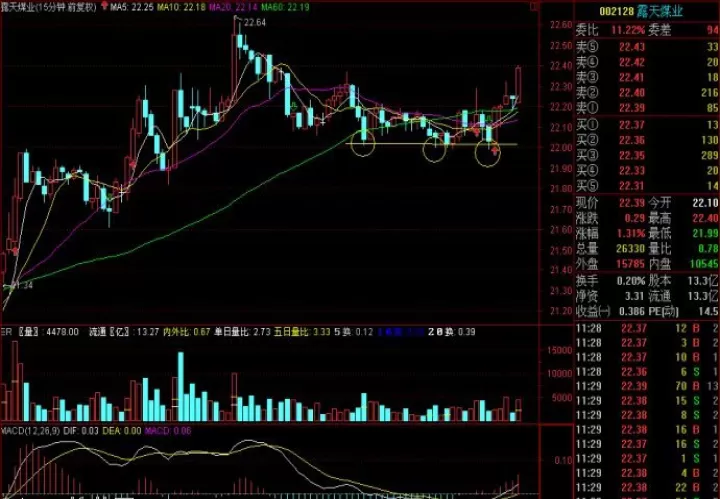Select the 11:29 tick with volume 22
The image size is (720, 499).
point(647,488)
